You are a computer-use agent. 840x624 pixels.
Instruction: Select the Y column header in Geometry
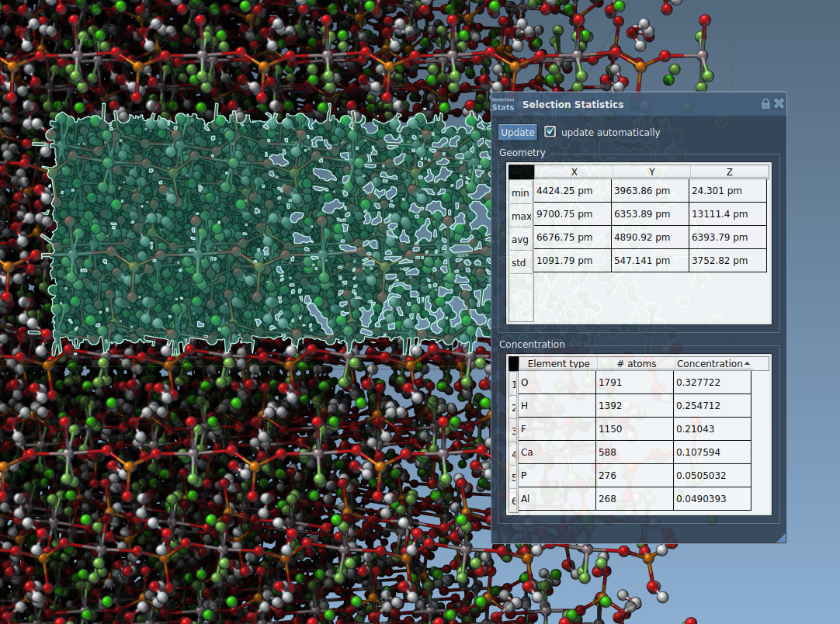(x=651, y=172)
